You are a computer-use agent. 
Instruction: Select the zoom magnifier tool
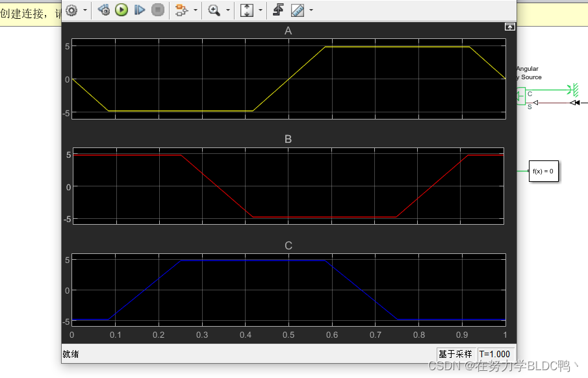pyautogui.click(x=214, y=10)
